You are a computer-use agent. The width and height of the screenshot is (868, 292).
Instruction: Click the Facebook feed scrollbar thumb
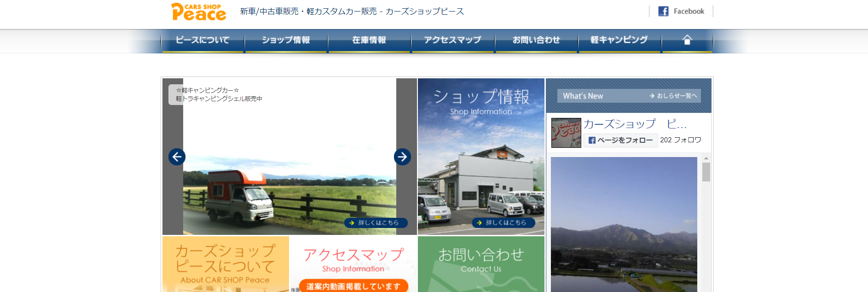pos(706,172)
